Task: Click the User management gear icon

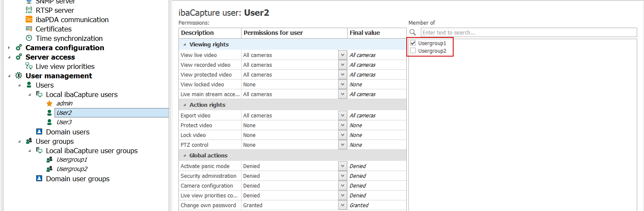Action: (19, 76)
